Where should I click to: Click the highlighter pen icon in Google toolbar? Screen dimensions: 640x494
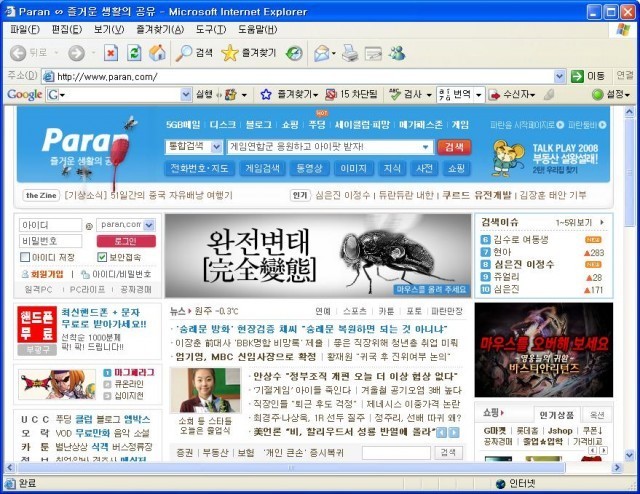pyautogui.click(x=549, y=95)
